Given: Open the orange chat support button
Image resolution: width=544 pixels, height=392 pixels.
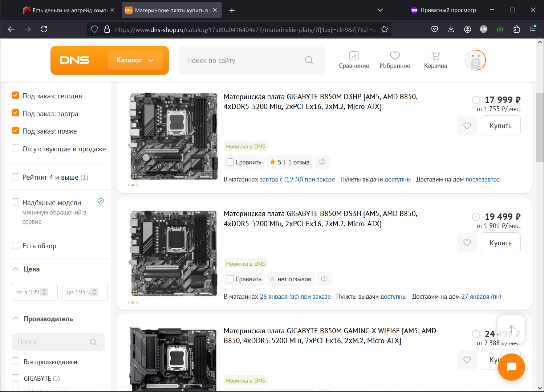Looking at the screenshot, I should tap(511, 367).
